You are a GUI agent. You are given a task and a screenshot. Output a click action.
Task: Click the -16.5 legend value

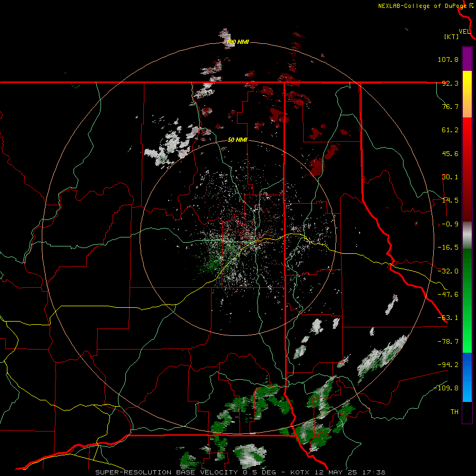pyautogui.click(x=448, y=248)
